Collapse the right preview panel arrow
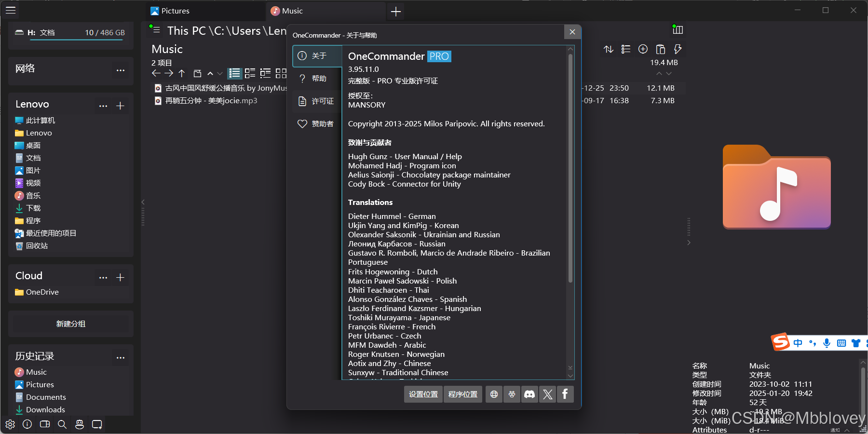Screen dimensions: 868x434 coord(689,243)
